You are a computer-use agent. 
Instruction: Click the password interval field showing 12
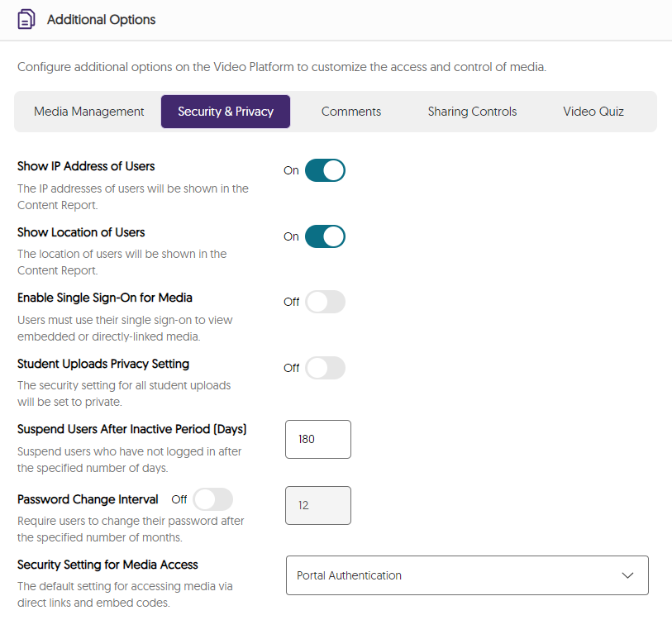(317, 505)
